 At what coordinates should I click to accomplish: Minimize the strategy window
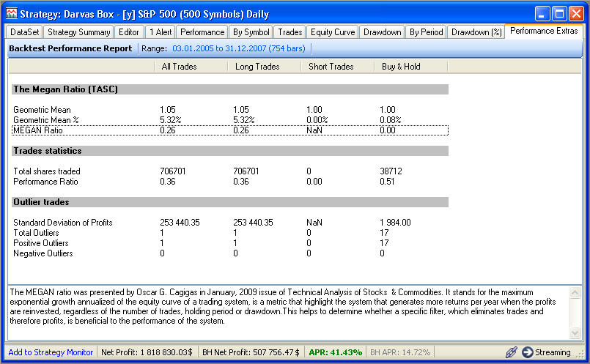tap(542, 14)
